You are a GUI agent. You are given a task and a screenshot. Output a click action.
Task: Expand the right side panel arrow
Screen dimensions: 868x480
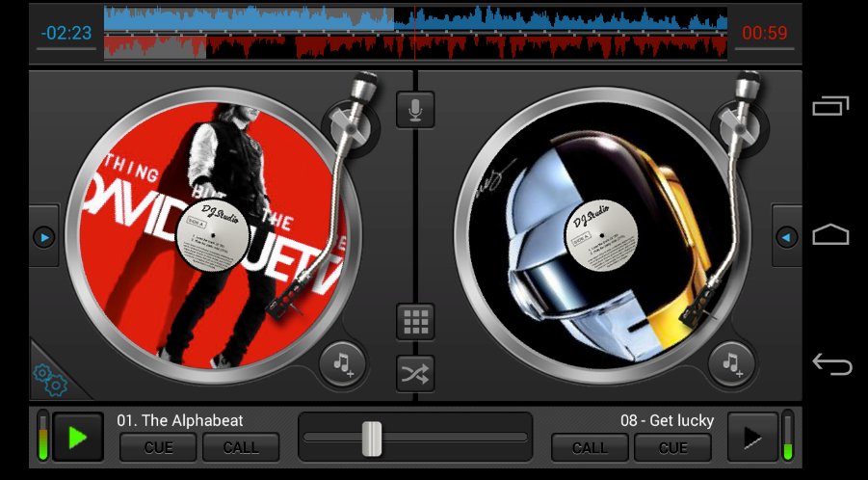coord(787,237)
